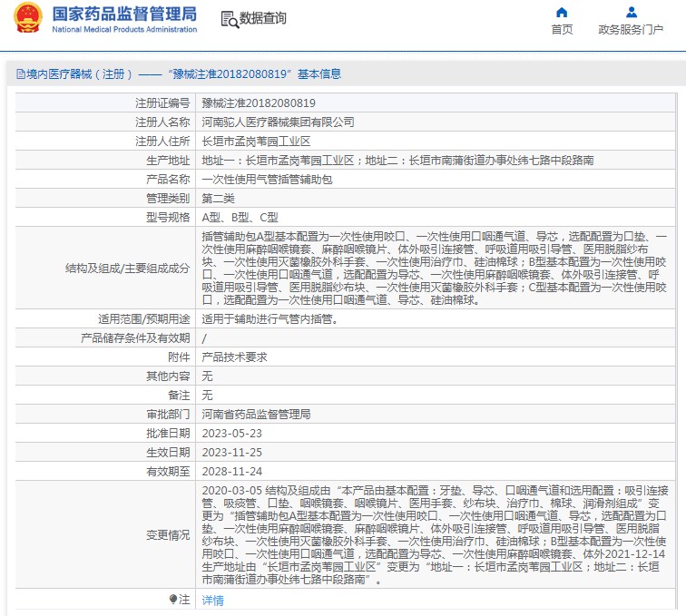Select effective date 2023-11-25
686x616 pixels.
point(232,452)
